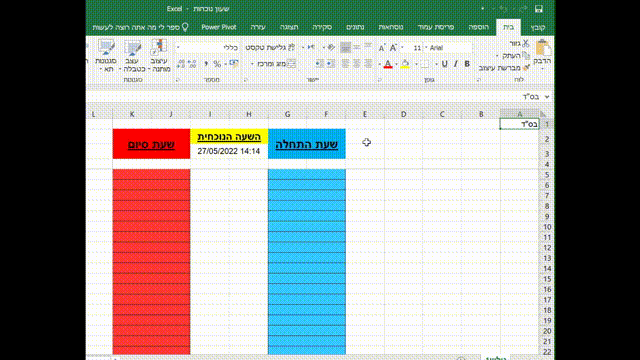640x360 pixels.
Task: Click the Center text align icon
Action: 357,64
